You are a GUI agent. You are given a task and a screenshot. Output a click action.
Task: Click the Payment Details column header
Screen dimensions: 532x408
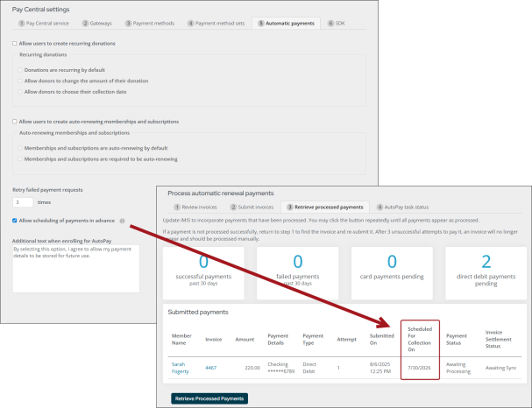coord(278,339)
